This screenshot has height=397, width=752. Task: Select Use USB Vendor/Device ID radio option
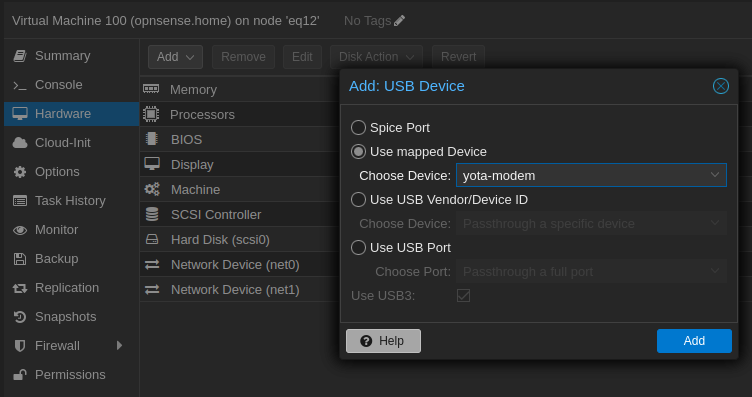[358, 199]
